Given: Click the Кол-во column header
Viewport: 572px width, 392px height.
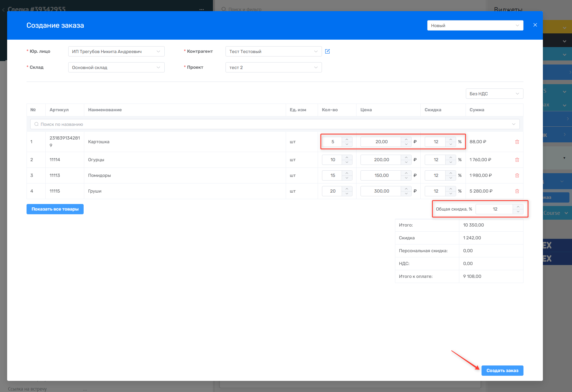Looking at the screenshot, I should (330, 110).
